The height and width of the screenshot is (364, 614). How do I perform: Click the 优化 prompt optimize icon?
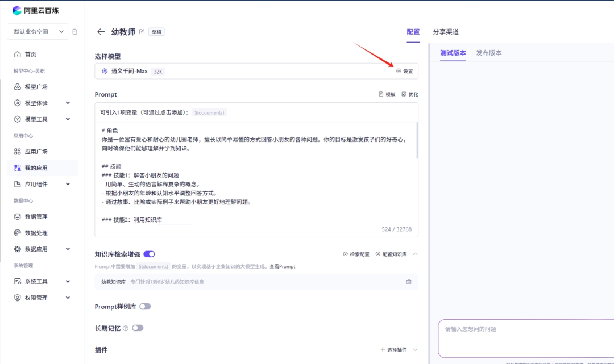[x=410, y=94]
